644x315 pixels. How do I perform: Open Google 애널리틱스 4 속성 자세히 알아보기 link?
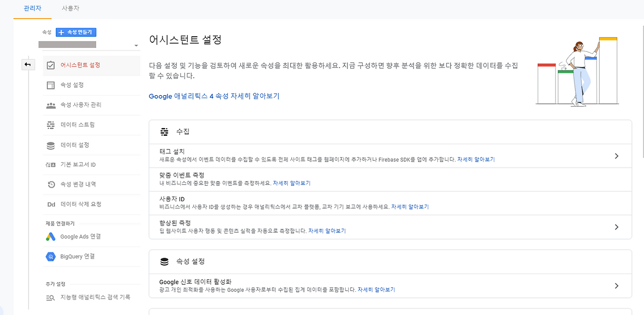(x=214, y=96)
